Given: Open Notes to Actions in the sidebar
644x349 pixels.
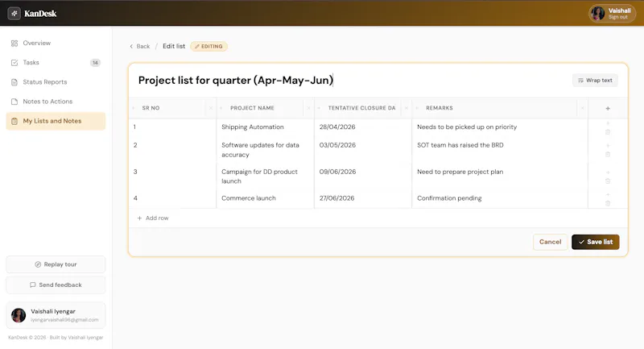Looking at the screenshot, I should (x=56, y=102).
